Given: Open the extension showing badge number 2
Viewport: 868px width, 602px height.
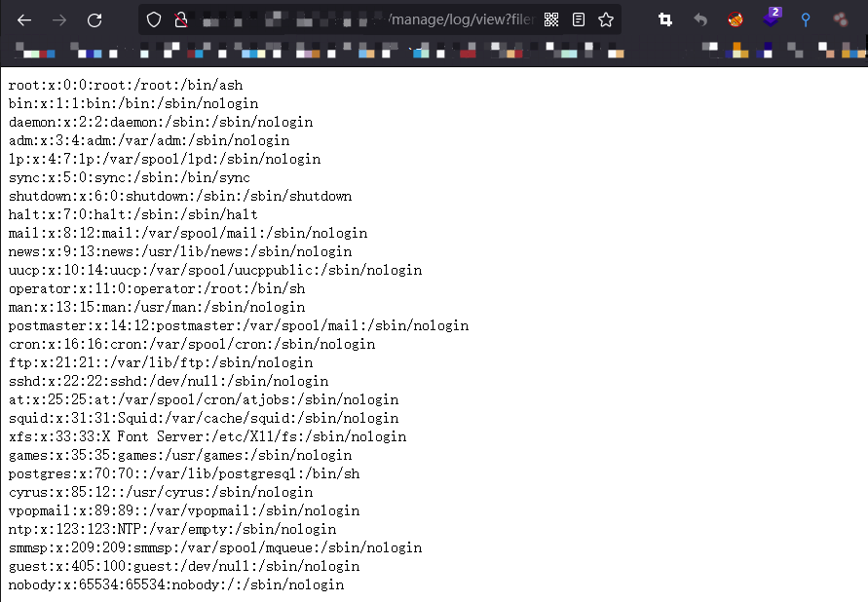Looking at the screenshot, I should tap(771, 19).
